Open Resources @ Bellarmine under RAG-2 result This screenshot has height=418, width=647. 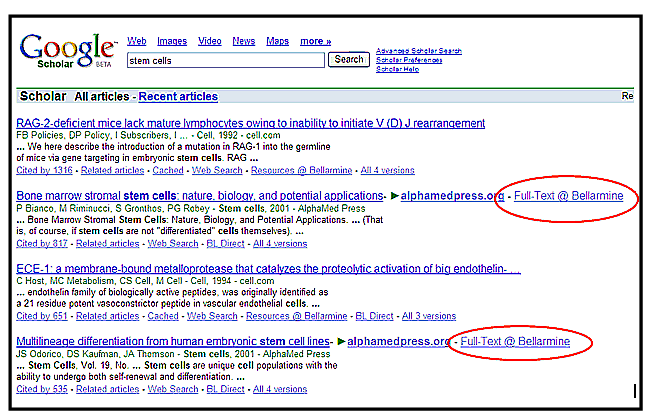pyautogui.click(x=301, y=170)
